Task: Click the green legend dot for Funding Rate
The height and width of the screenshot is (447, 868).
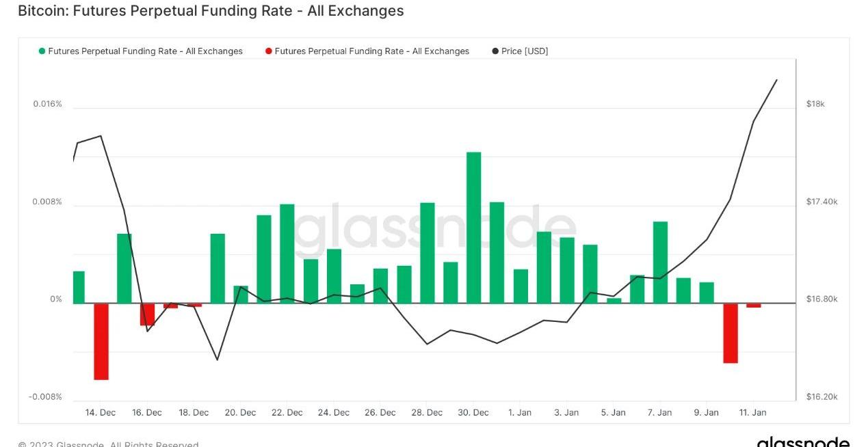Action: click(42, 51)
